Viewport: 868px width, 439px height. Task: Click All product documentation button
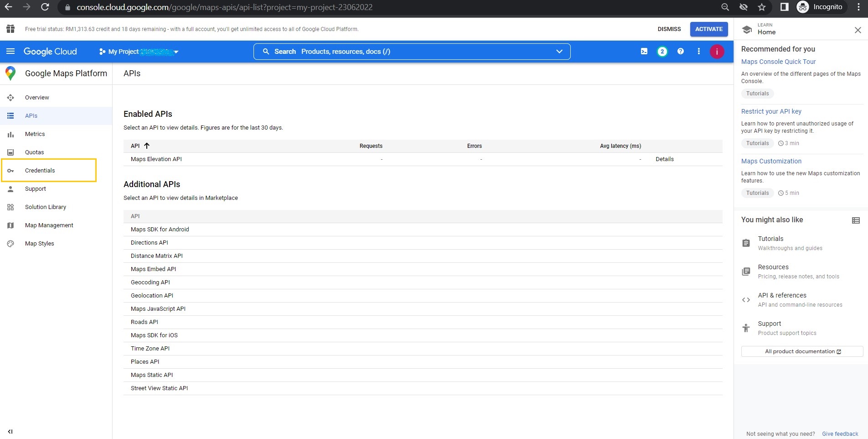point(802,351)
